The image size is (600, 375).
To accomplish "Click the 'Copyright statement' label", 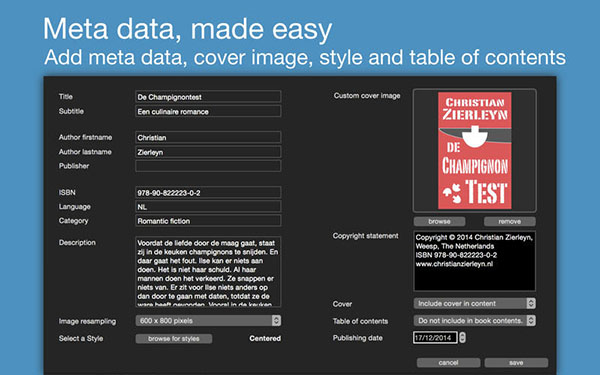I will click(x=365, y=236).
